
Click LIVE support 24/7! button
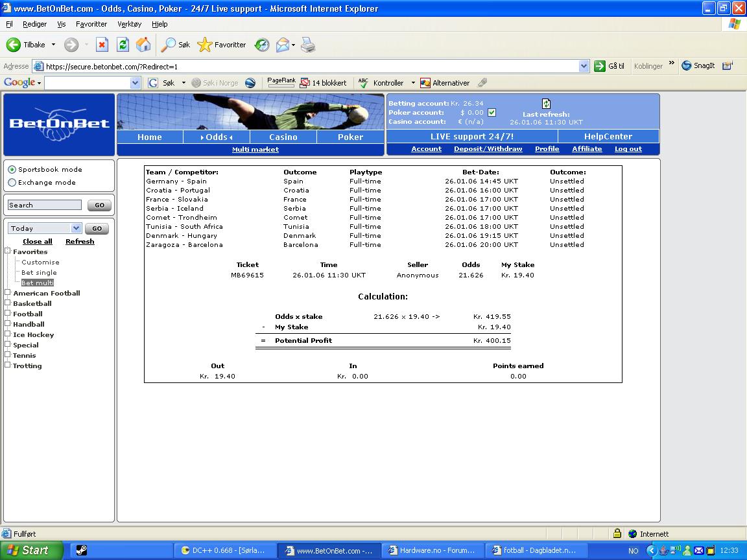coord(471,136)
